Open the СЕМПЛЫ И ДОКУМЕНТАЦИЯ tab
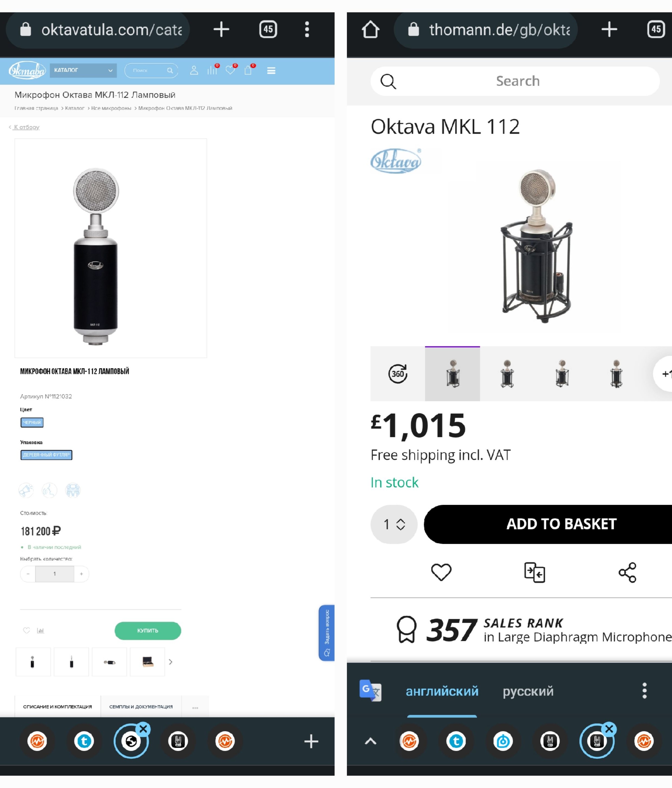Viewport: 672px width, 788px height. click(x=141, y=707)
